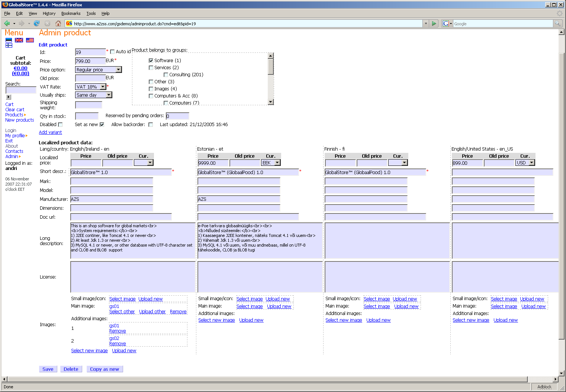This screenshot has height=392, width=566.
Task: Open the Tools menu
Action: 91,13
